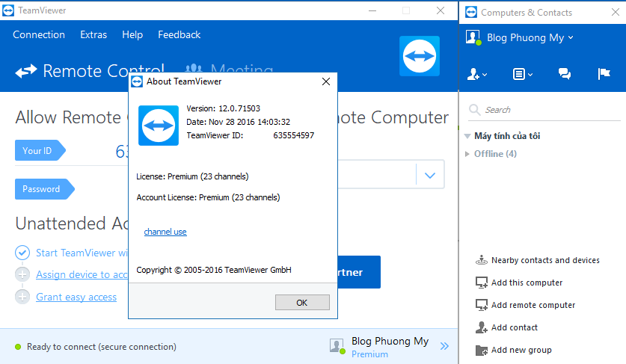The image size is (626, 364).
Task: Focus the contacts Search field
Action: (x=544, y=110)
